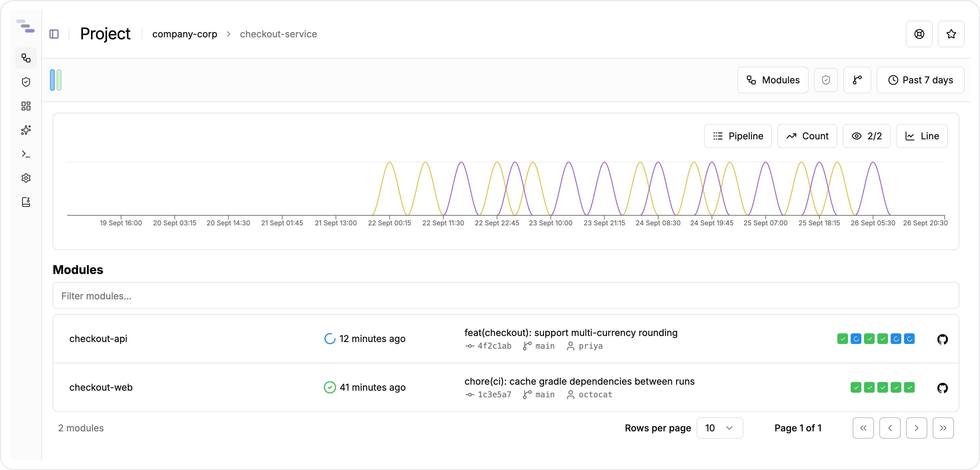Open Rows per page dropdown showing 10
This screenshot has width=980, height=470.
click(719, 428)
